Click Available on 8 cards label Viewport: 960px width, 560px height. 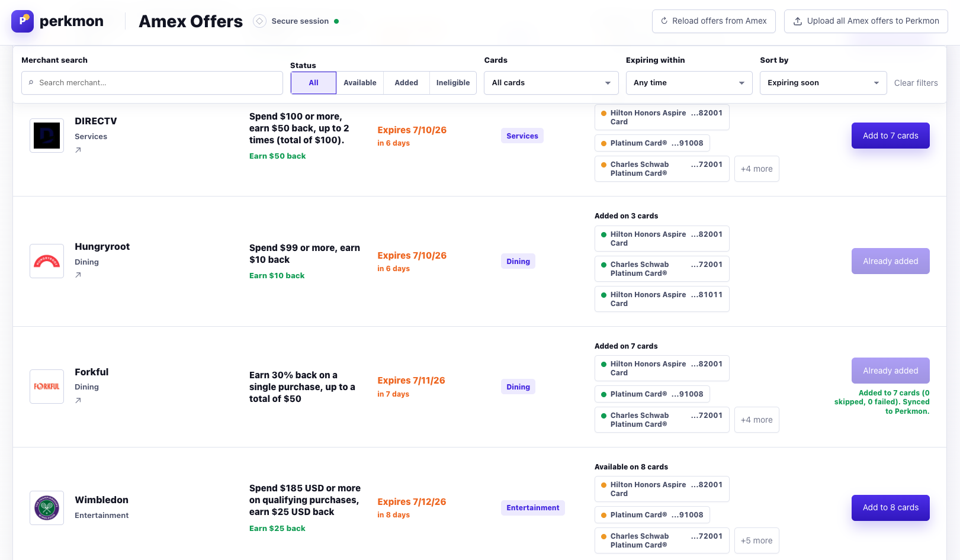[631, 467]
